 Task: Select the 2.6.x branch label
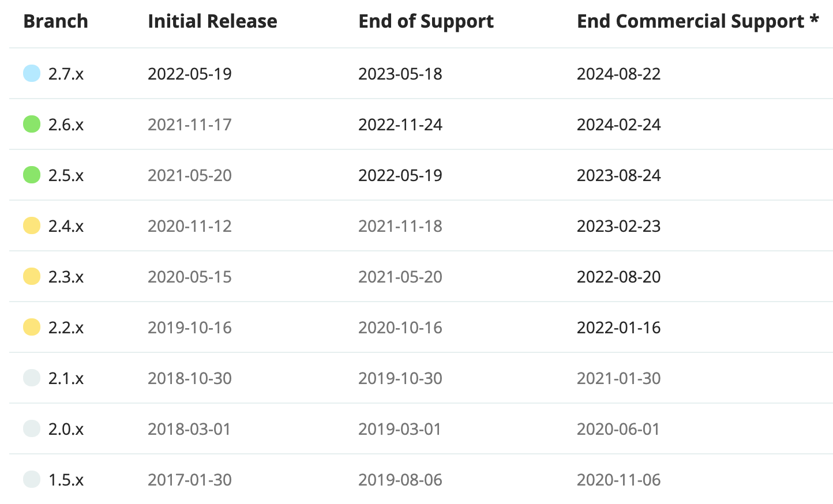[x=66, y=125]
